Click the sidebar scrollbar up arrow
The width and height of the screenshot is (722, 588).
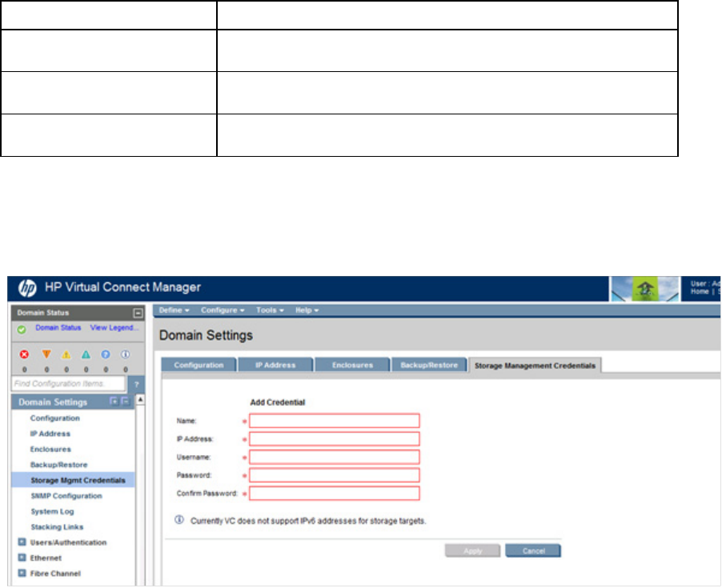(140, 399)
